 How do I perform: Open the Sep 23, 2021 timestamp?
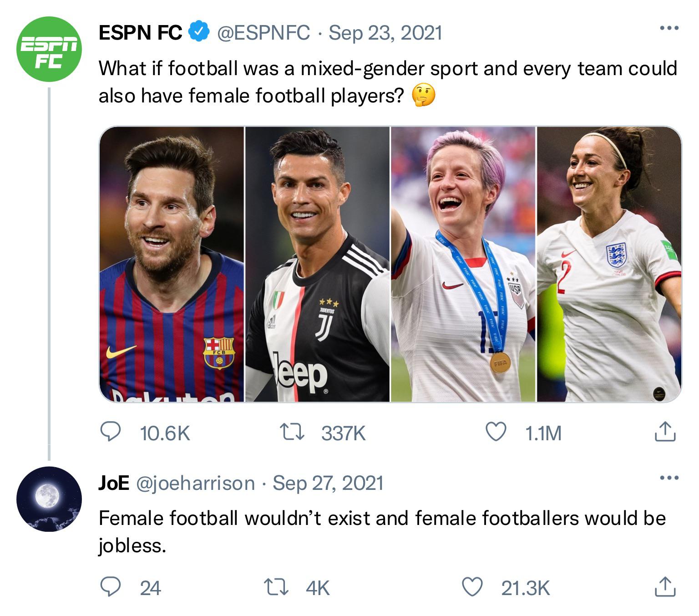(385, 33)
